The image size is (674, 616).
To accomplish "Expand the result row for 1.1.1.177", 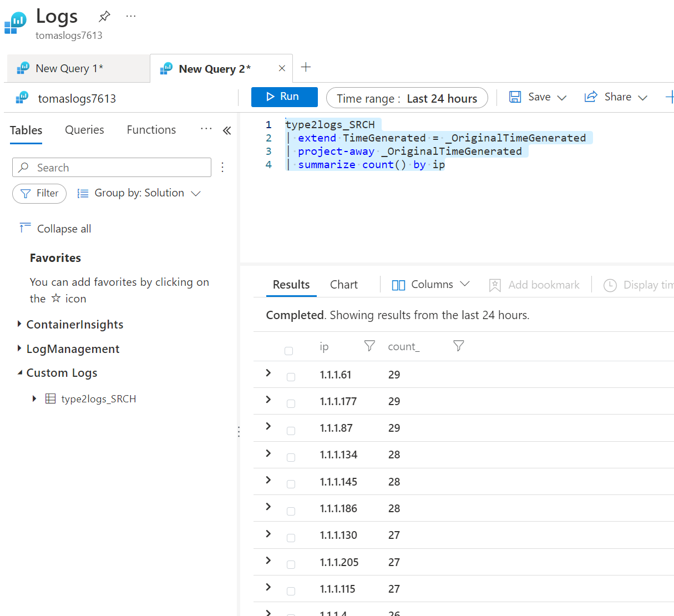I will pos(268,400).
